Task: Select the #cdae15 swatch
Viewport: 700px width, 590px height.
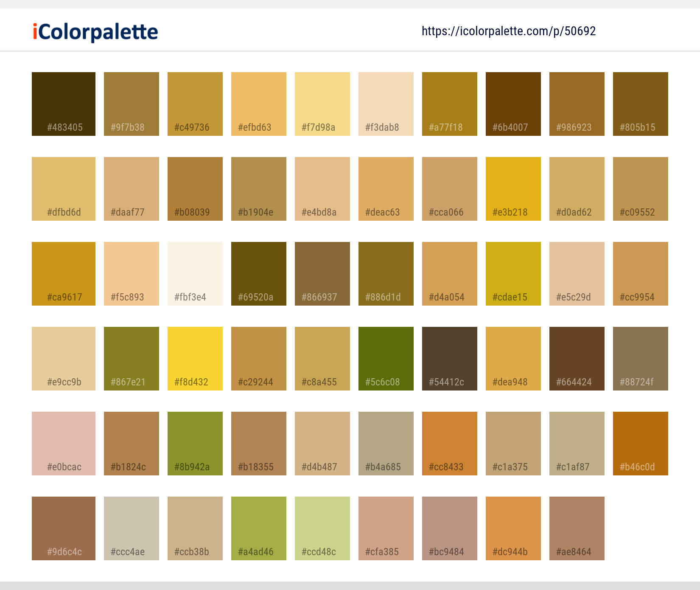Action: click(513, 273)
